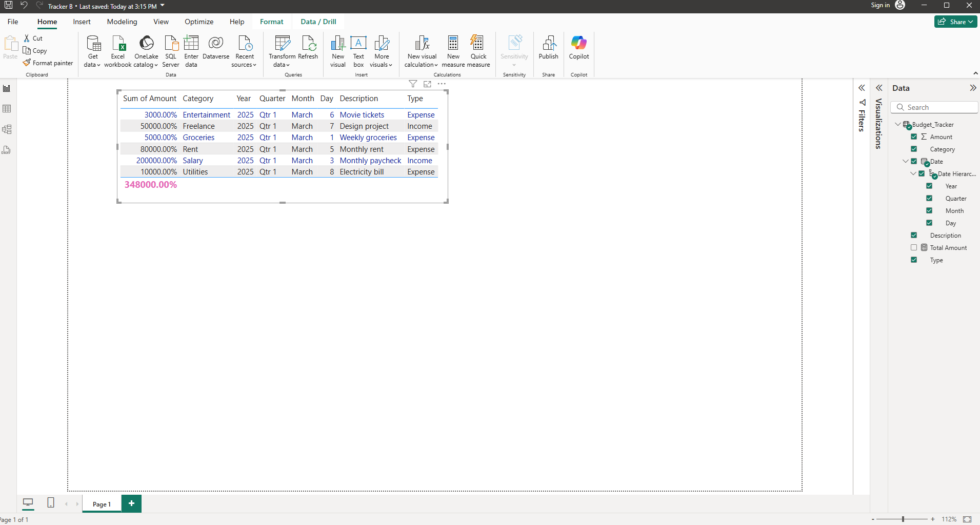This screenshot has width=980, height=525.
Task: Open the Modeling ribbon tab
Action: pos(122,22)
